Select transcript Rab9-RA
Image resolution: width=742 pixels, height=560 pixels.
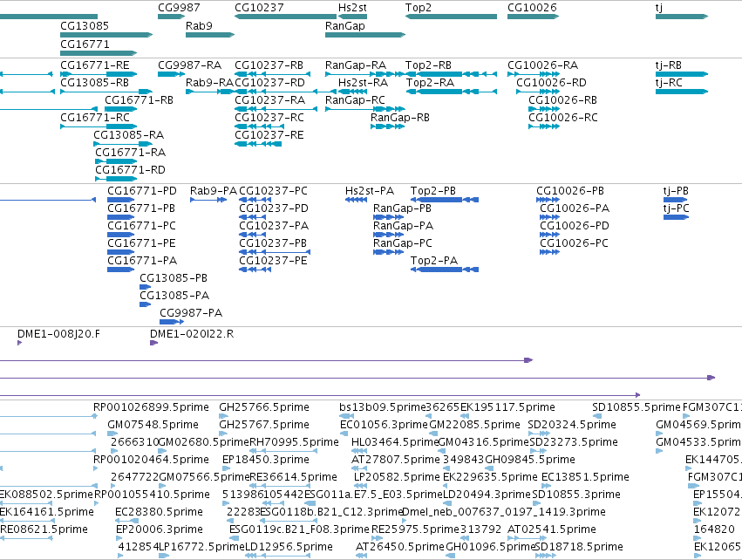click(209, 82)
